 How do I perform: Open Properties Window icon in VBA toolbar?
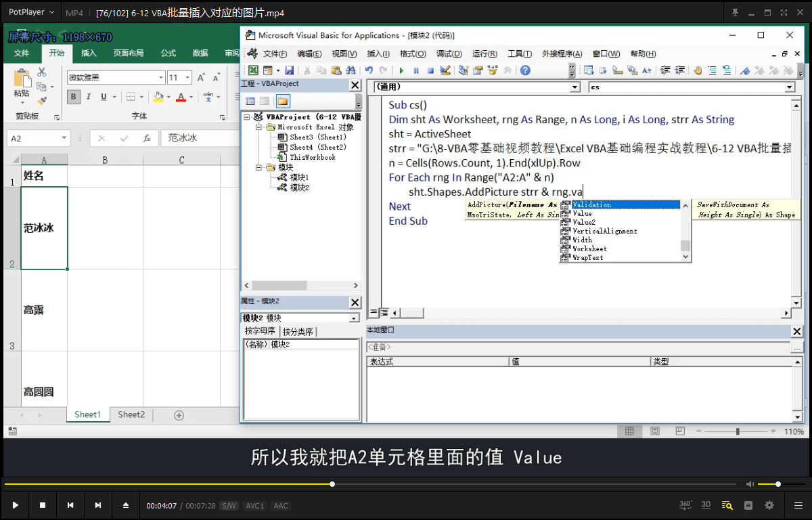click(478, 70)
